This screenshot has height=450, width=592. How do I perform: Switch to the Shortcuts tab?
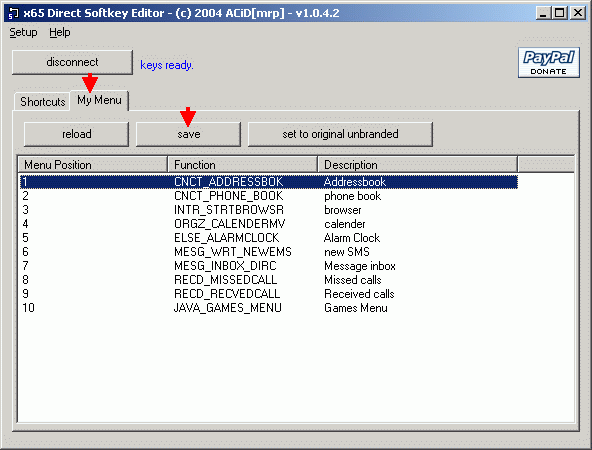42,102
